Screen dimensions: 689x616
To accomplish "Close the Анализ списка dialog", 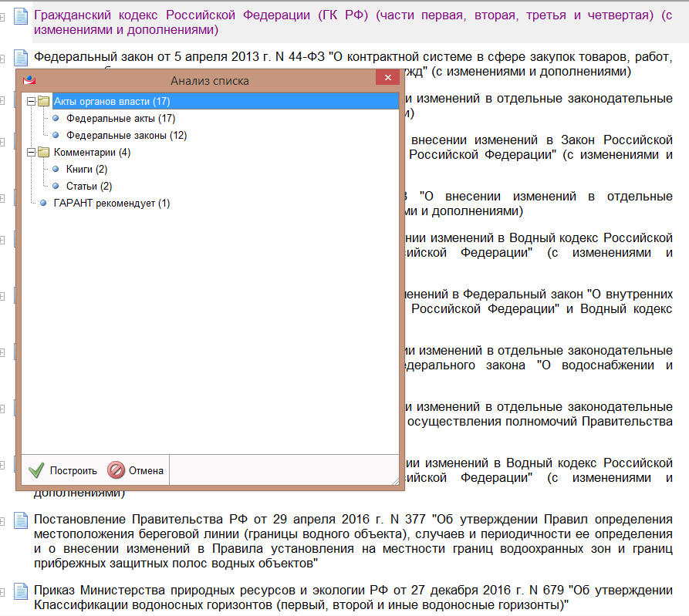I will pyautogui.click(x=387, y=77).
